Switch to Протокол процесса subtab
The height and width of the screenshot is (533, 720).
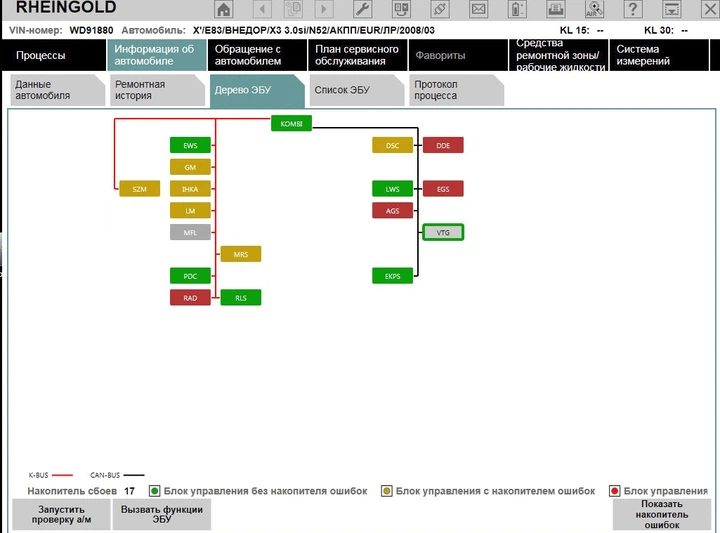point(457,90)
